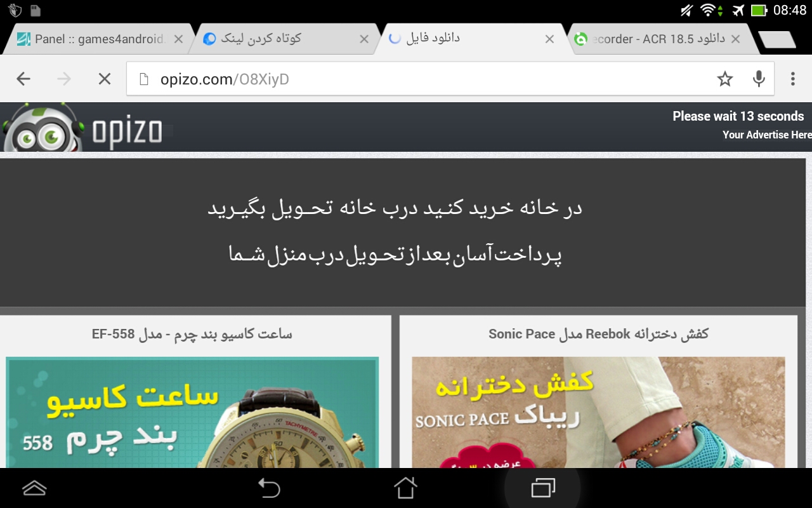Tap the Android home button
The height and width of the screenshot is (508, 812).
click(x=405, y=488)
